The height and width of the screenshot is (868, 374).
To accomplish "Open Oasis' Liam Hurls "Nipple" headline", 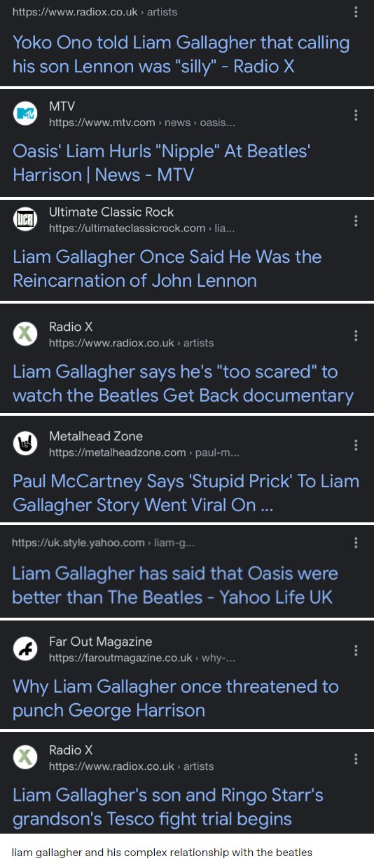I will [161, 163].
